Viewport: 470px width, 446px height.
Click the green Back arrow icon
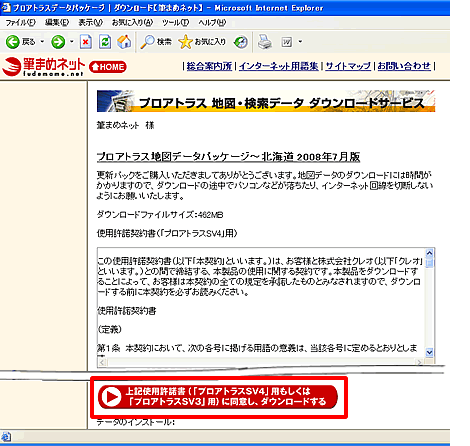click(13, 42)
